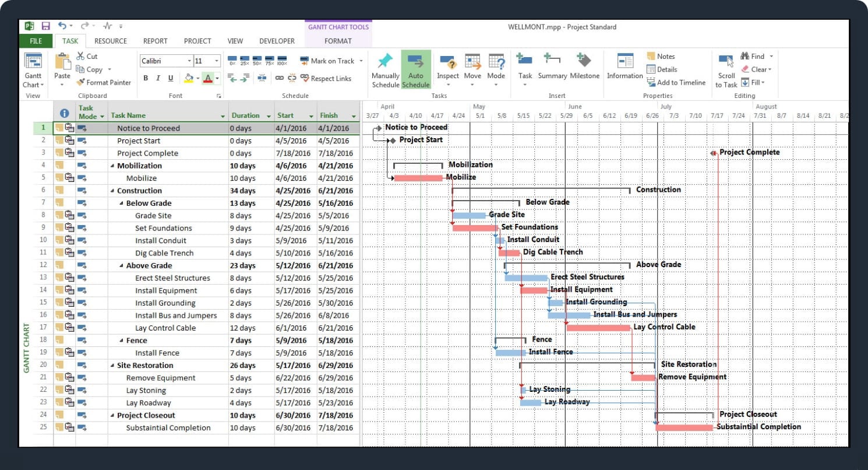This screenshot has width=868, height=470.
Task: Open the task Information icon
Action: coord(624,62)
